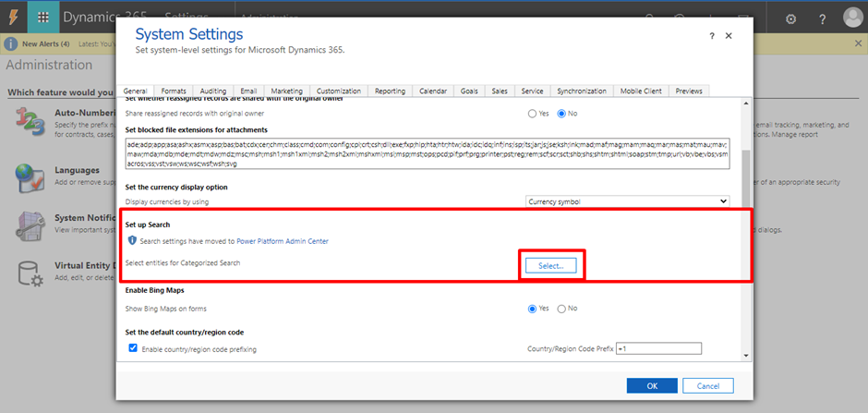The image size is (868, 413).
Task: Click the help question mark in top bar
Action: 822,18
